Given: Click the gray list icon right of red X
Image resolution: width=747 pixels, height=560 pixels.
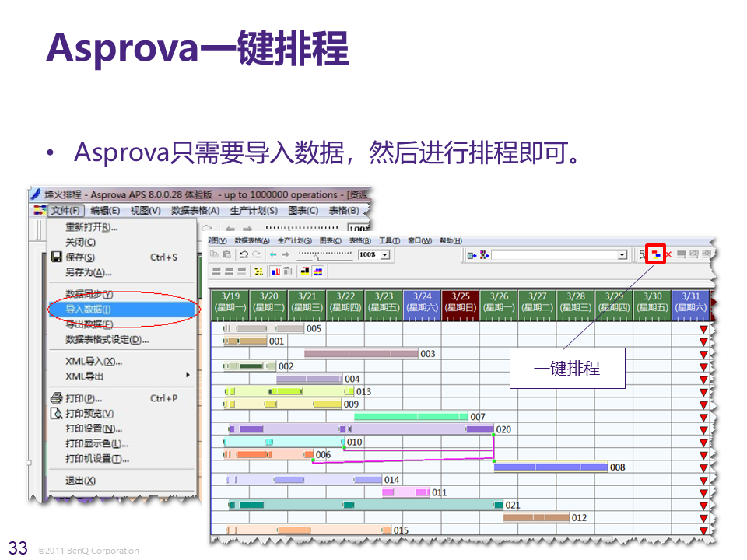Looking at the screenshot, I should (x=682, y=255).
